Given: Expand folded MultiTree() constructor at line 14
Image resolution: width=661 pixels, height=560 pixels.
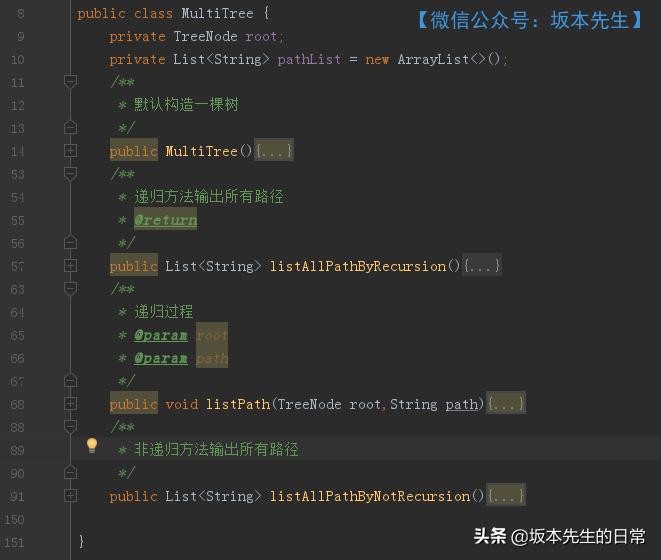Looking at the screenshot, I should pyautogui.click(x=70, y=151).
